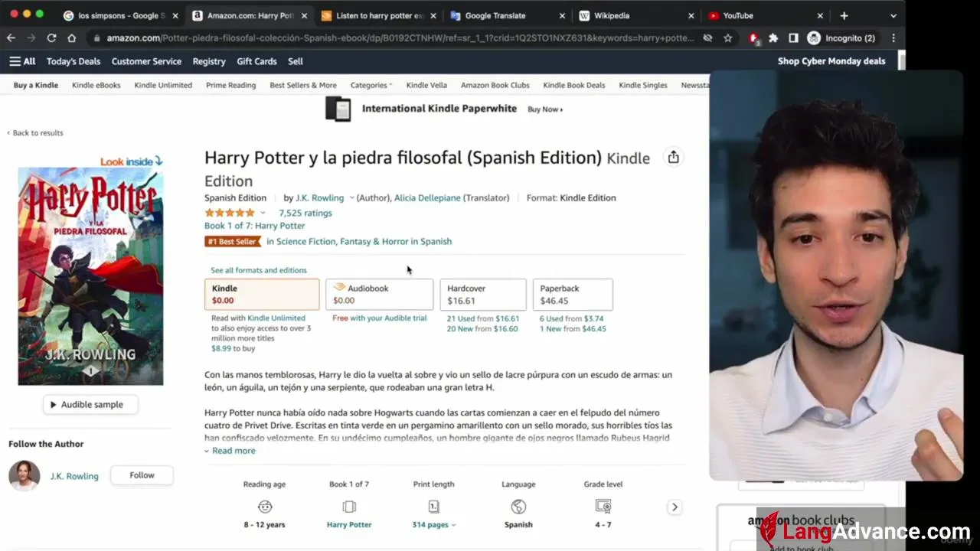Open the Chrome extensions puzzle icon

click(x=773, y=37)
